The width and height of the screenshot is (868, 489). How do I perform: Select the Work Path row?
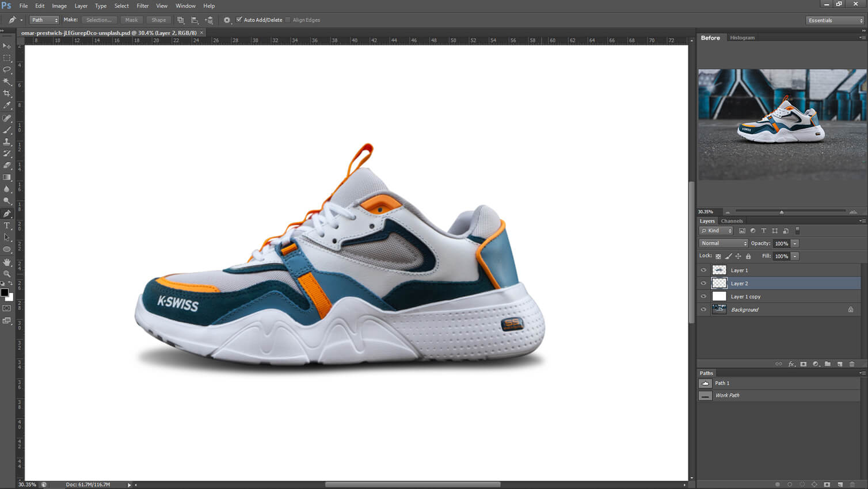pyautogui.click(x=779, y=396)
